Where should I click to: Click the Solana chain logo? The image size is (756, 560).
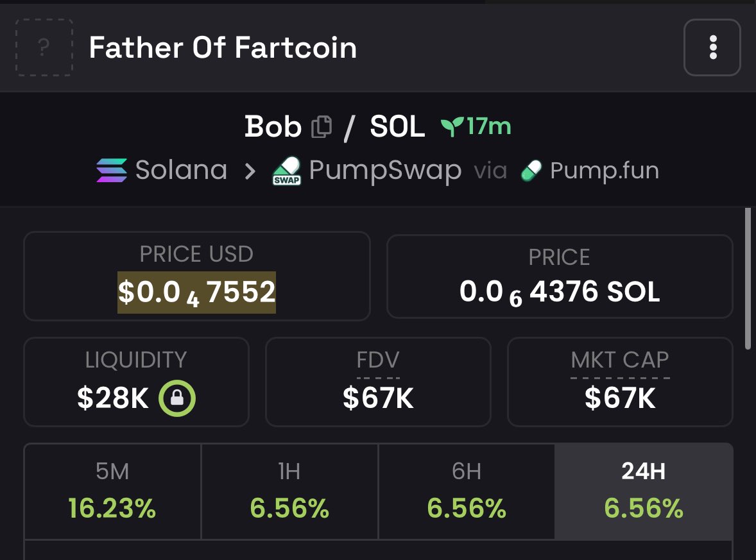click(112, 170)
